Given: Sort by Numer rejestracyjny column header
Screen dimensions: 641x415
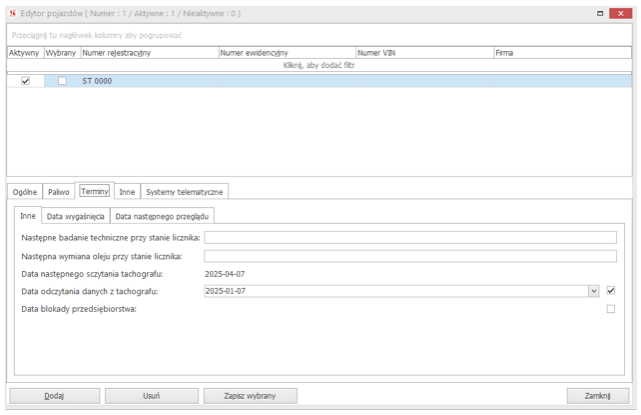Looking at the screenshot, I should point(148,53).
